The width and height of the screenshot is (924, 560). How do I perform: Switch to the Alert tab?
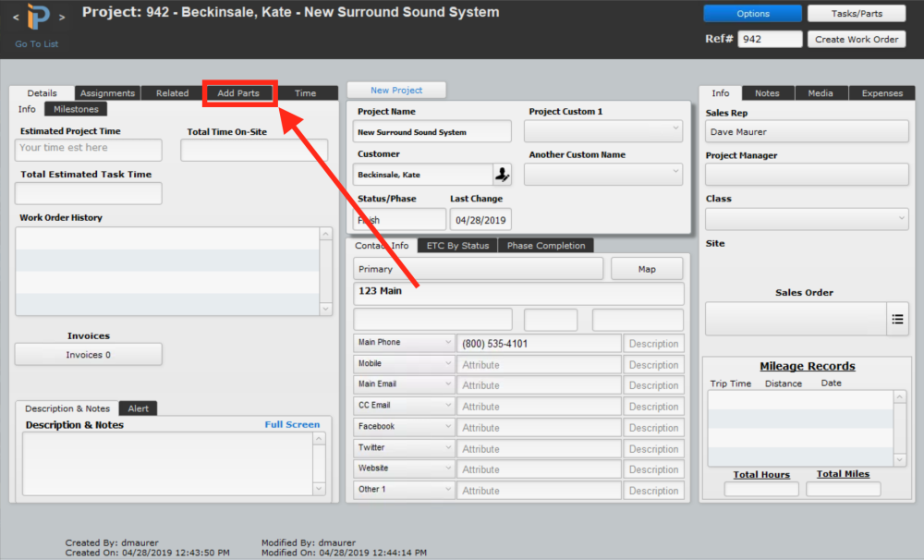coord(138,408)
